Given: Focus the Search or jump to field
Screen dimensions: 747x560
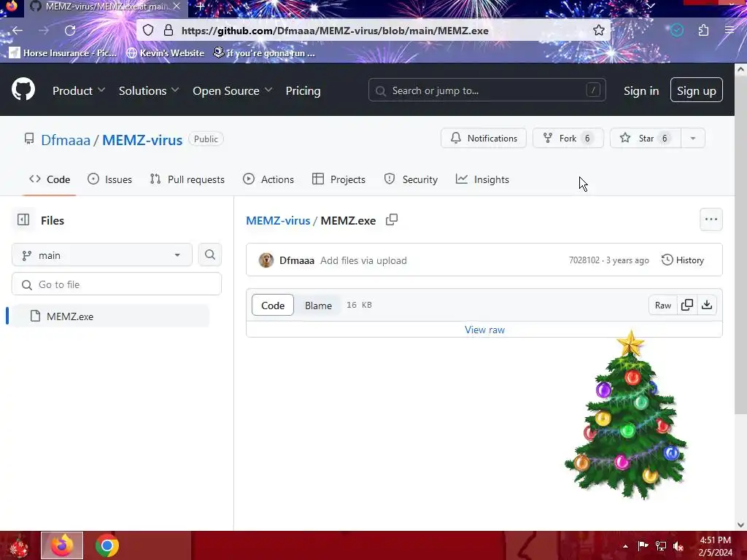Looking at the screenshot, I should 487,90.
